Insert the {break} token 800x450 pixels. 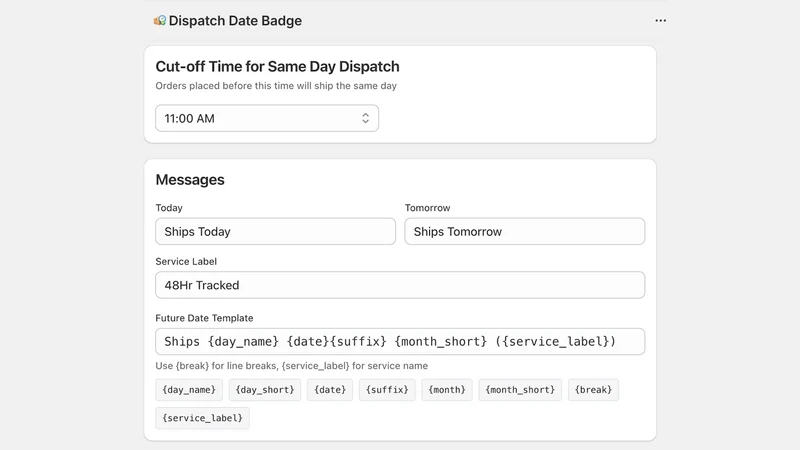pyautogui.click(x=593, y=390)
